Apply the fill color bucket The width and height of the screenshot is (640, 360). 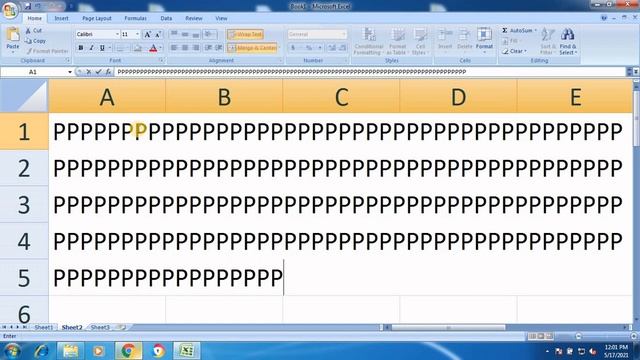click(x=138, y=48)
